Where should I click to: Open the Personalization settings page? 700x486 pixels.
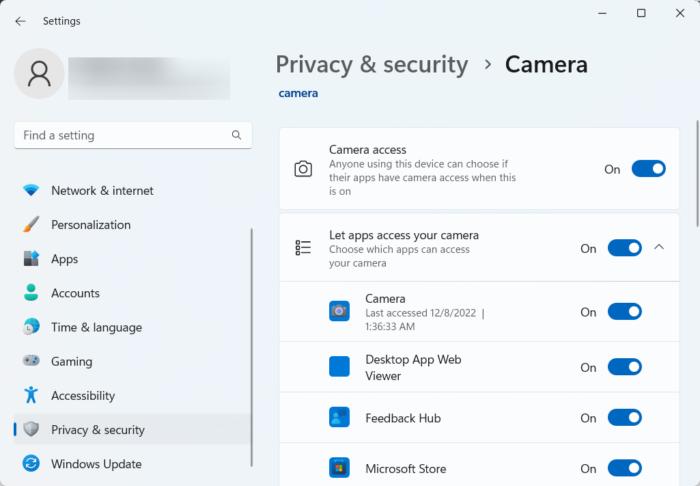coord(91,225)
